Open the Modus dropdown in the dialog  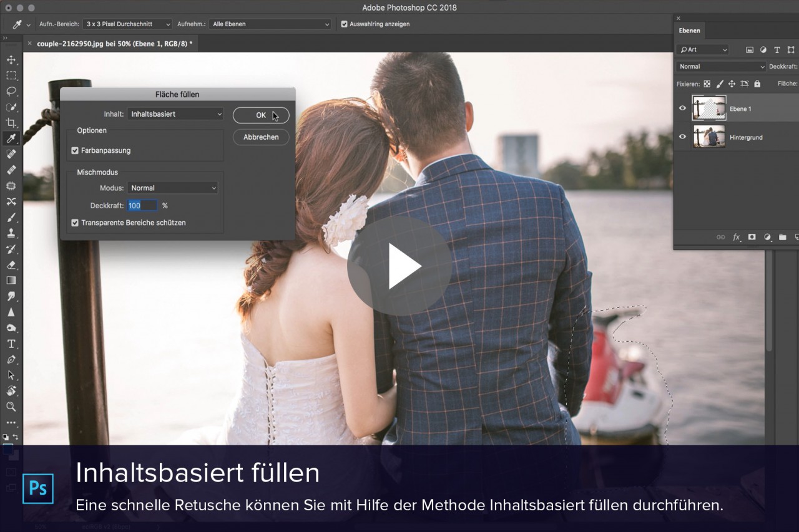point(172,188)
